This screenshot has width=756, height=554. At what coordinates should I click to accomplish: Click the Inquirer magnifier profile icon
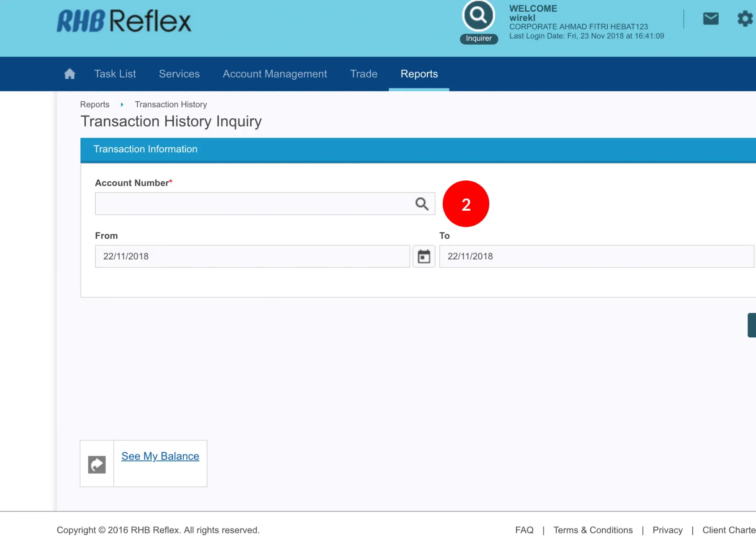(478, 16)
